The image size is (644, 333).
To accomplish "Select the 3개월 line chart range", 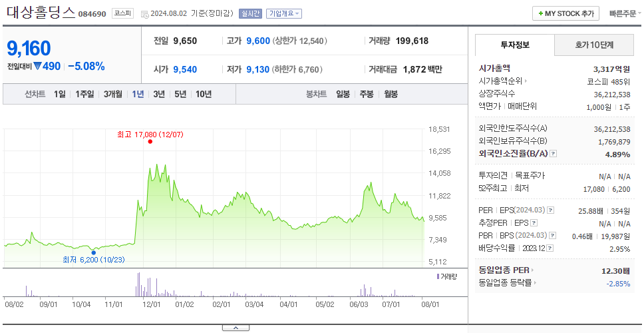I will tap(113, 94).
